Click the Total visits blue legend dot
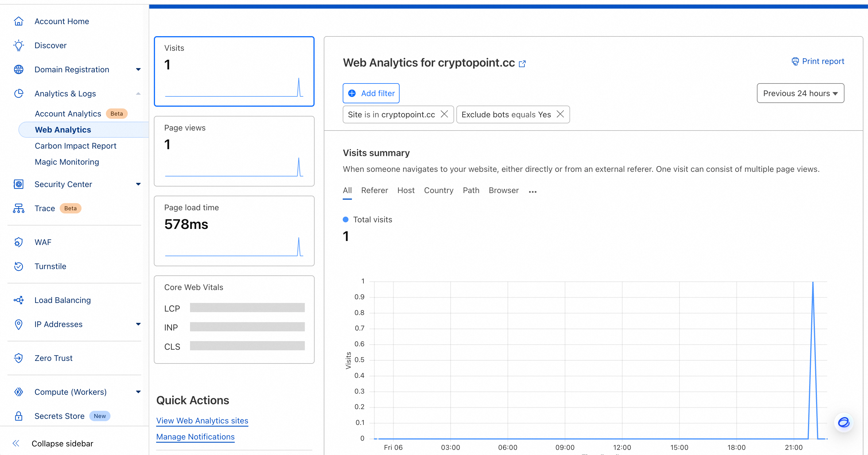The width and height of the screenshot is (868, 455). (x=346, y=219)
